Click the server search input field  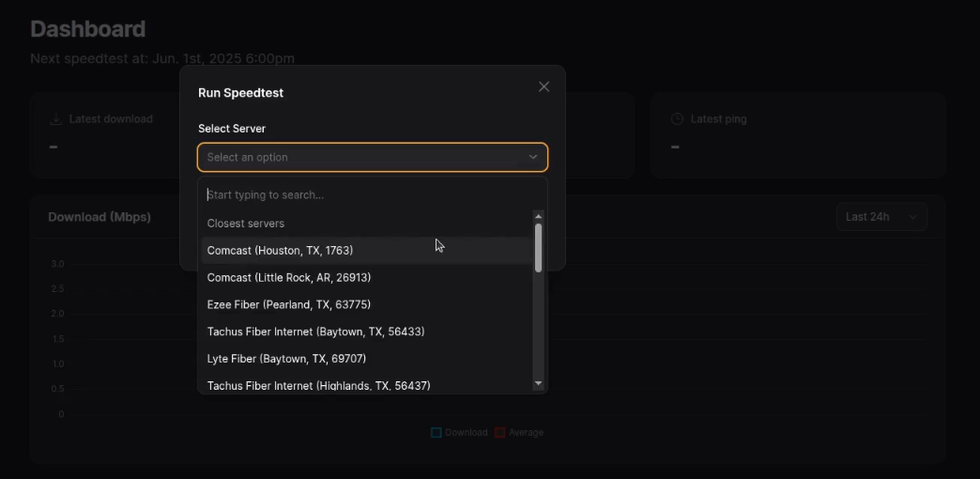click(373, 194)
